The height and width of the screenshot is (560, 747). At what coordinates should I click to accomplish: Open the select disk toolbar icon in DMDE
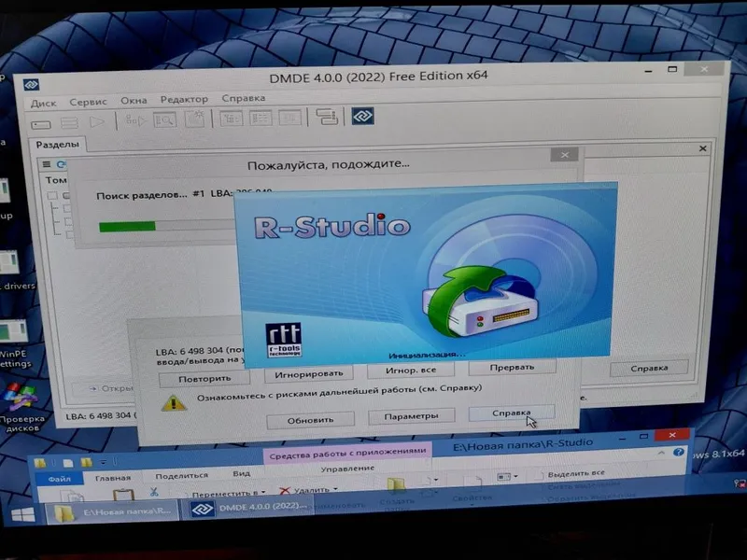click(x=41, y=125)
